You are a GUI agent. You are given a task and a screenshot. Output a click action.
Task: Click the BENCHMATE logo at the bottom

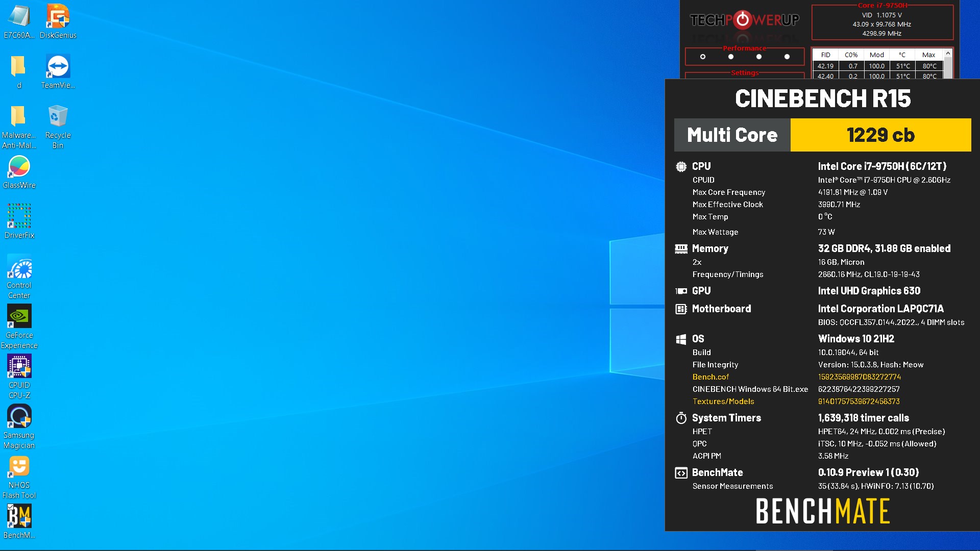point(822,511)
